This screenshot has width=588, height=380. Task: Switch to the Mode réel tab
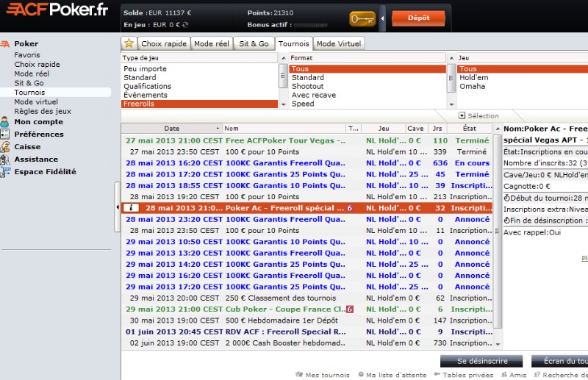(212, 43)
